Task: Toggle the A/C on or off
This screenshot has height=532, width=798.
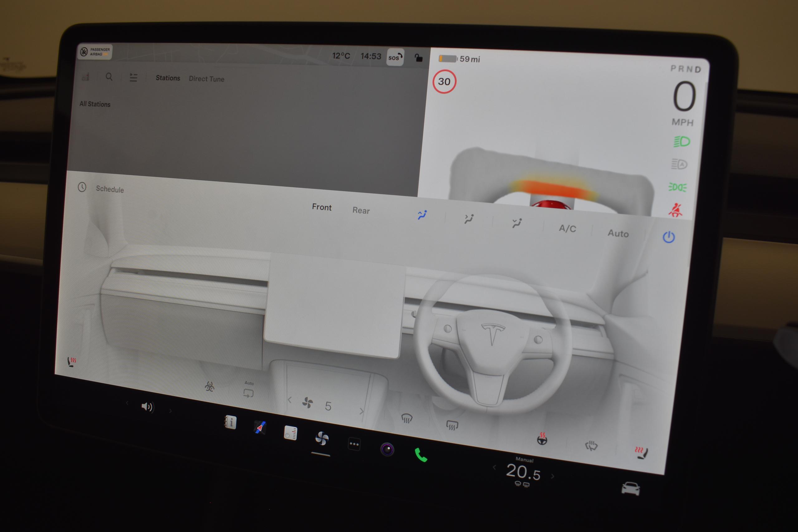Action: [567, 228]
